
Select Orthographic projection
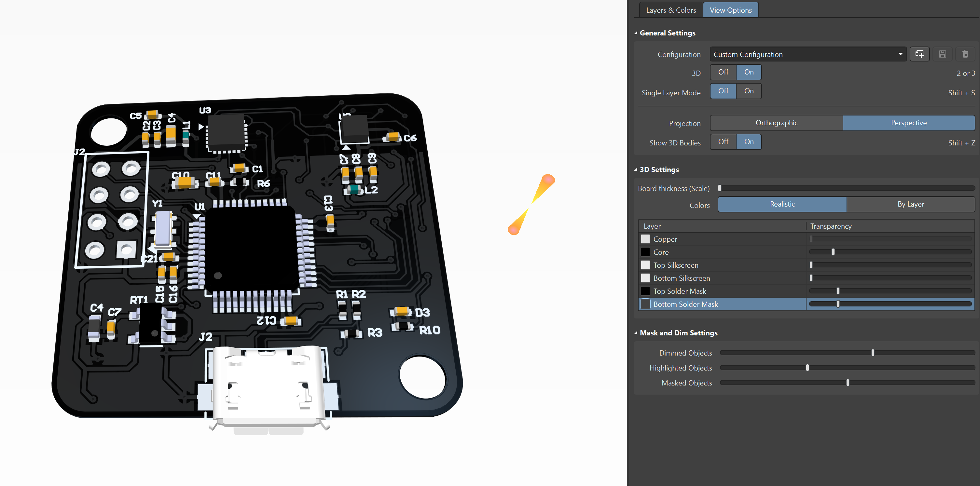tap(776, 123)
